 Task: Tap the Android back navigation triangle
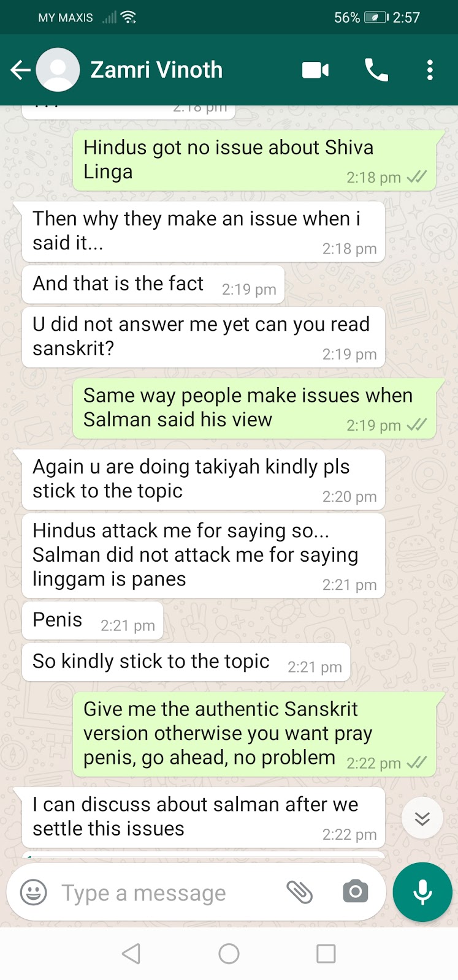(x=131, y=954)
